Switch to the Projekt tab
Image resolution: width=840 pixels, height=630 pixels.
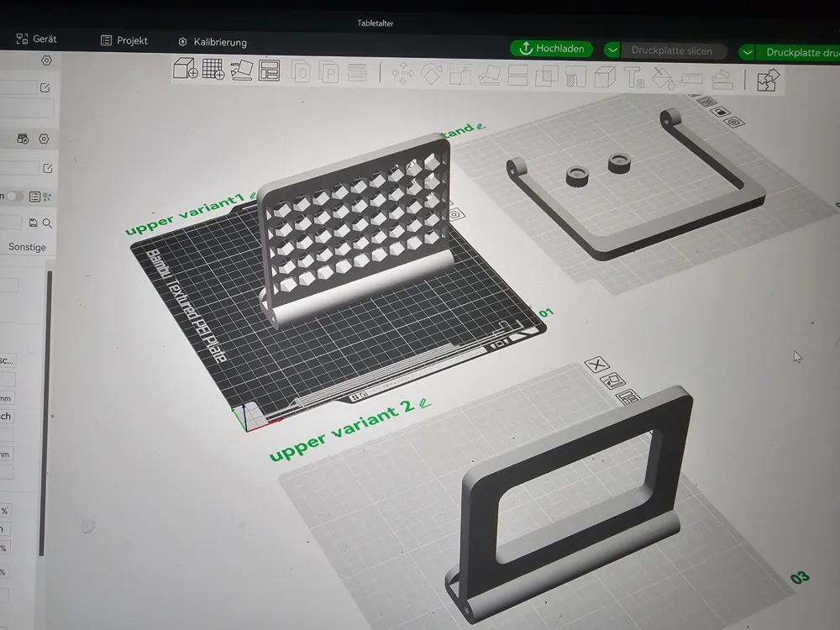[126, 39]
